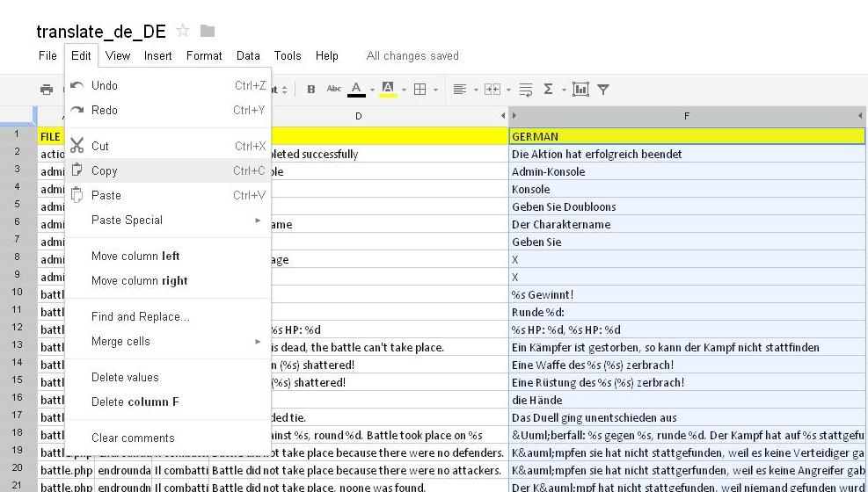Image resolution: width=868 pixels, height=492 pixels.
Task: Click the wrap text icon
Action: pos(526,89)
